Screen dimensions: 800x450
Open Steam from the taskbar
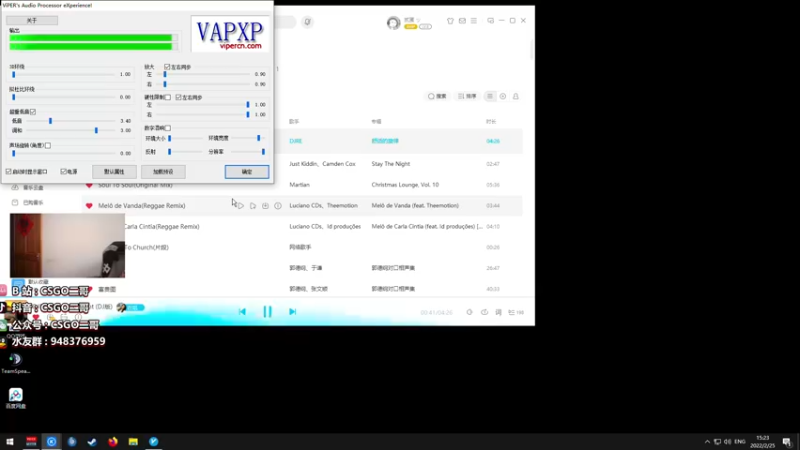(x=92, y=442)
